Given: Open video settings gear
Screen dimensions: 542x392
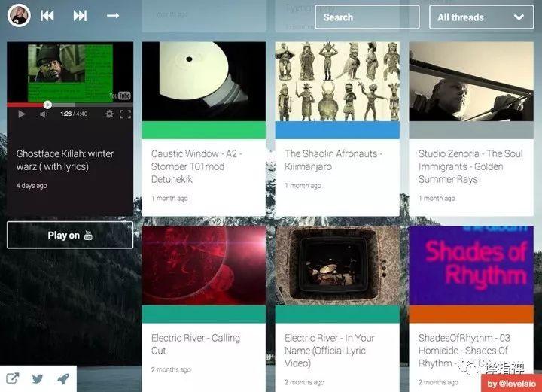Looking at the screenshot, I should click(109, 114).
